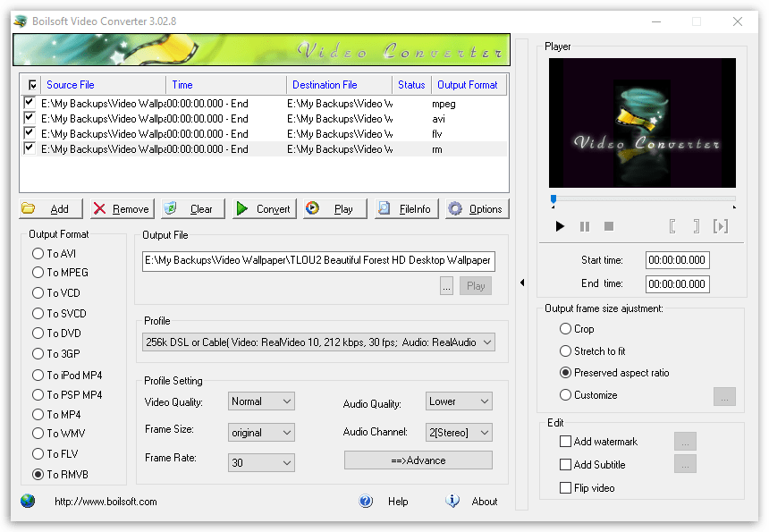Start conversion with the green Convert icon
This screenshot has height=532, width=769.
click(244, 208)
